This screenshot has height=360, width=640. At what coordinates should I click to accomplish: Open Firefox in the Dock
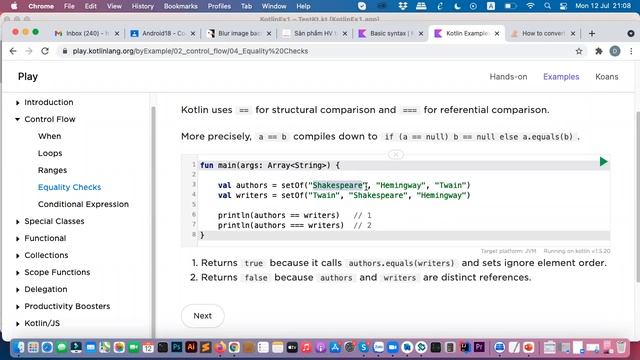220,347
